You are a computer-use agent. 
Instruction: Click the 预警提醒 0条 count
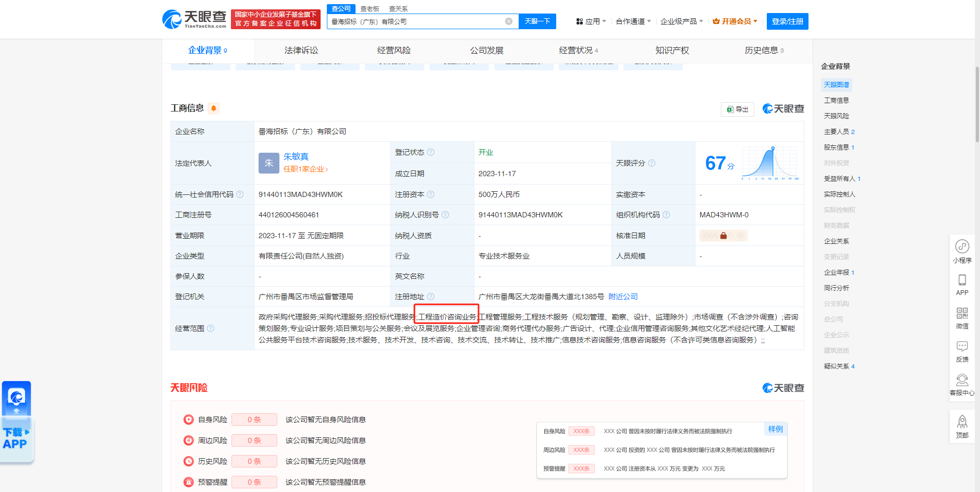point(254,482)
